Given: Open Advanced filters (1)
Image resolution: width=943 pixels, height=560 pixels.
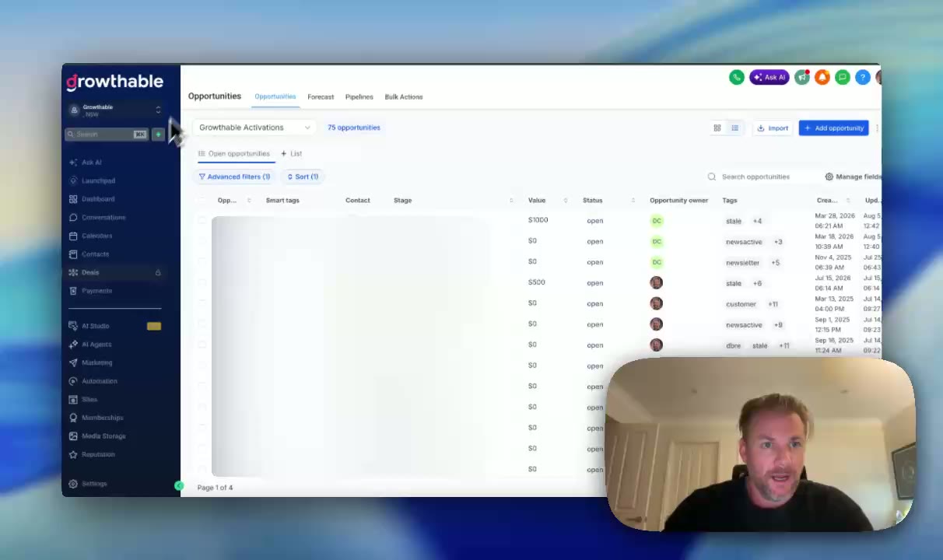Looking at the screenshot, I should point(234,177).
